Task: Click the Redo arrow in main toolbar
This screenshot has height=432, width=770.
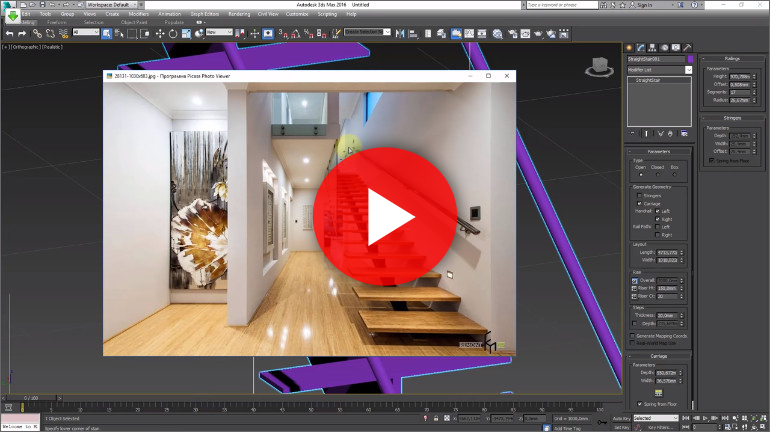Action: 22,34
